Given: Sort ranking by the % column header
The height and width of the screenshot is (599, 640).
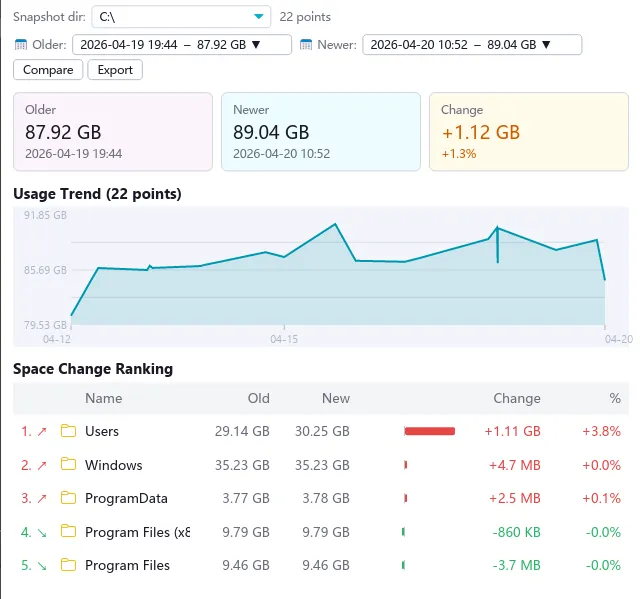Looking at the screenshot, I should tap(614, 398).
